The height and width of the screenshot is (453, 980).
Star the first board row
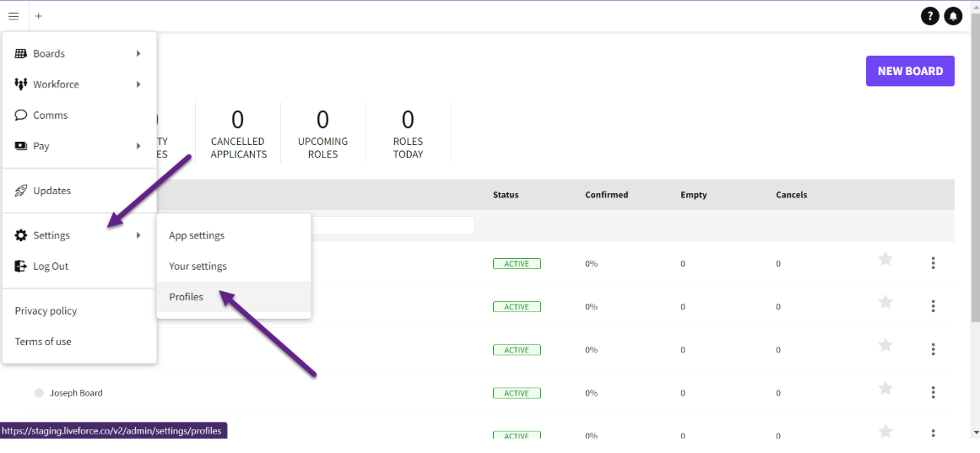coord(885,259)
